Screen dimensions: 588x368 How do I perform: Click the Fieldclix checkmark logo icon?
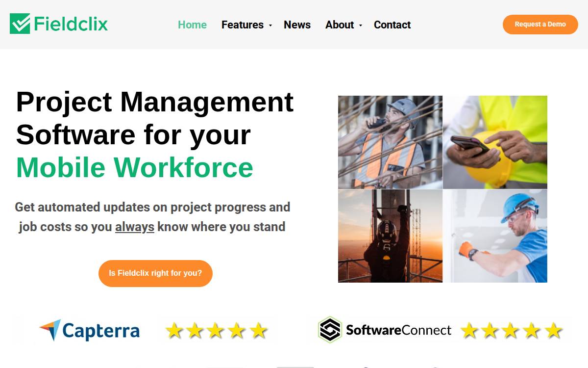click(20, 24)
